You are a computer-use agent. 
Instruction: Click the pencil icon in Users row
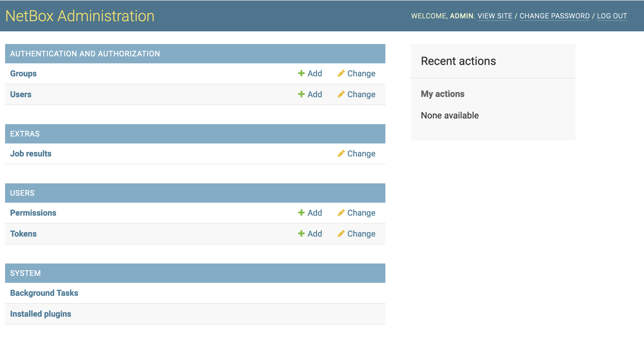(x=341, y=94)
